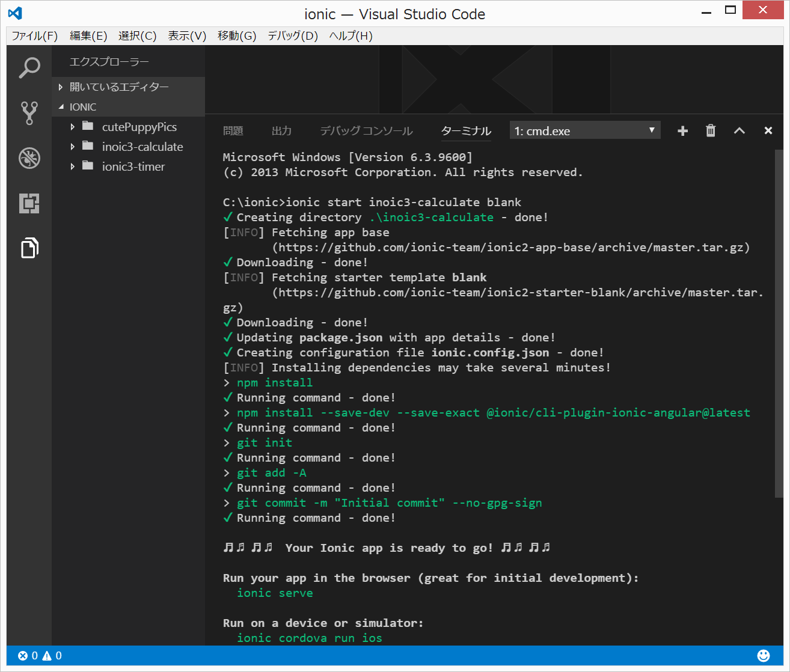Screen dimensions: 790x672
Task: Click errors and warnings count in status bar
Action: coord(40,656)
